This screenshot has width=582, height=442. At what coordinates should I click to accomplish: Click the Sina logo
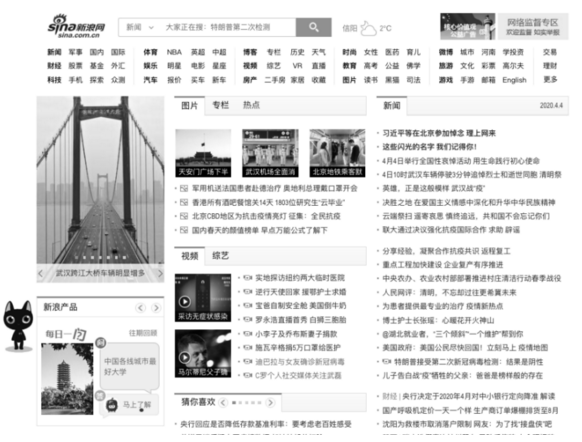pyautogui.click(x=76, y=26)
